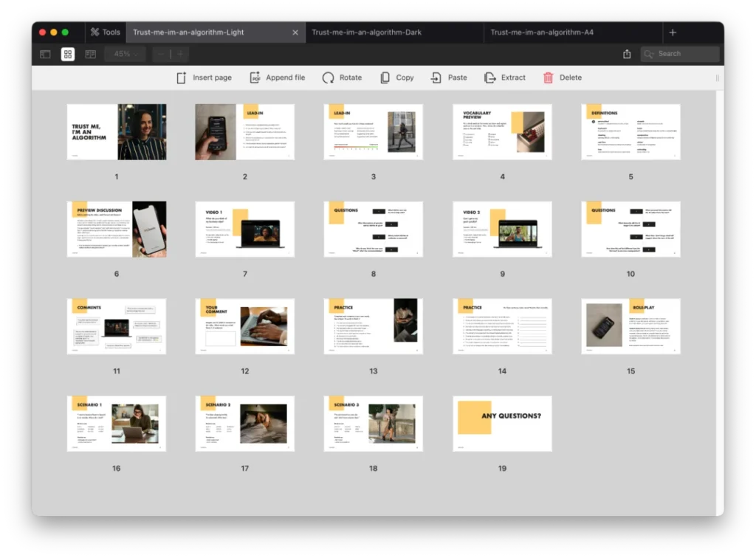This screenshot has width=756, height=558.
Task: Decrease zoom with the minus control
Action: click(159, 54)
